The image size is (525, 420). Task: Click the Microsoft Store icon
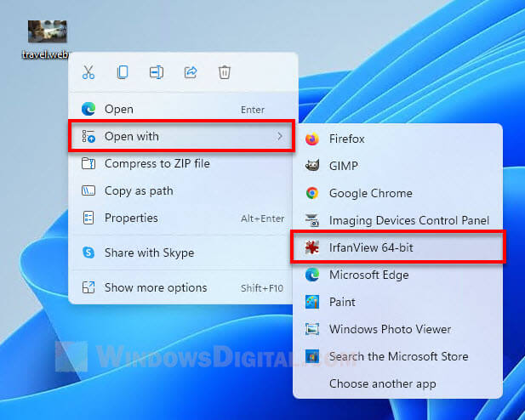(x=312, y=356)
